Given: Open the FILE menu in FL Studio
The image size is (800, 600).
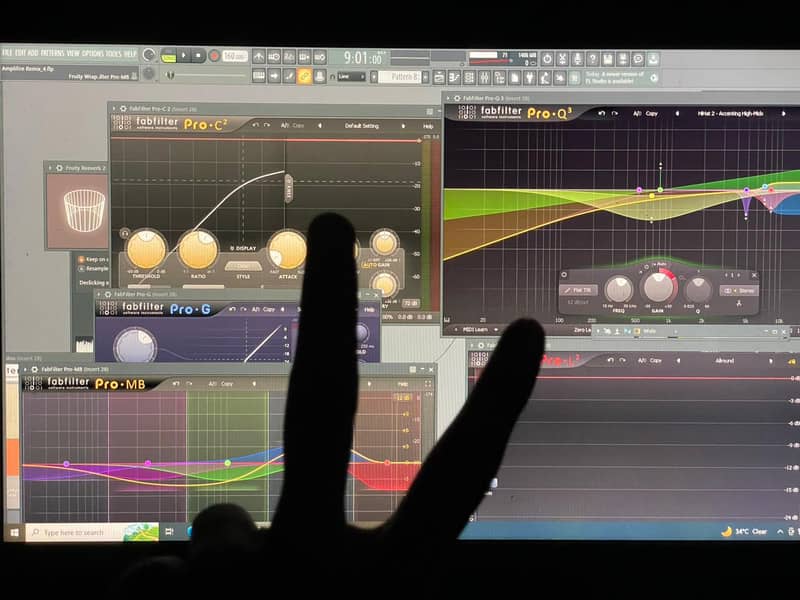Looking at the screenshot, I should [x=7, y=53].
